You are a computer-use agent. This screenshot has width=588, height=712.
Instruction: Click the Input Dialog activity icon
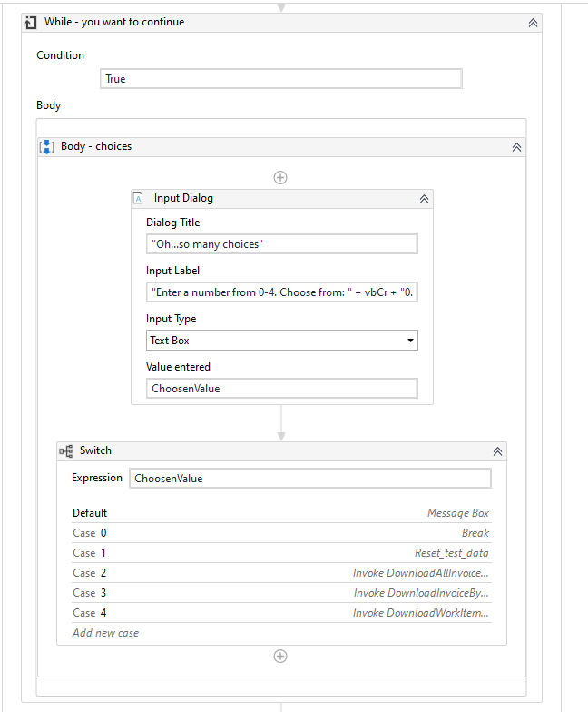(138, 198)
